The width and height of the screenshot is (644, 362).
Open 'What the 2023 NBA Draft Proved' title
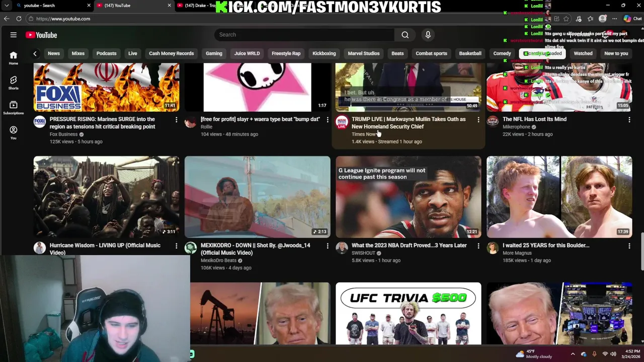[409, 246]
